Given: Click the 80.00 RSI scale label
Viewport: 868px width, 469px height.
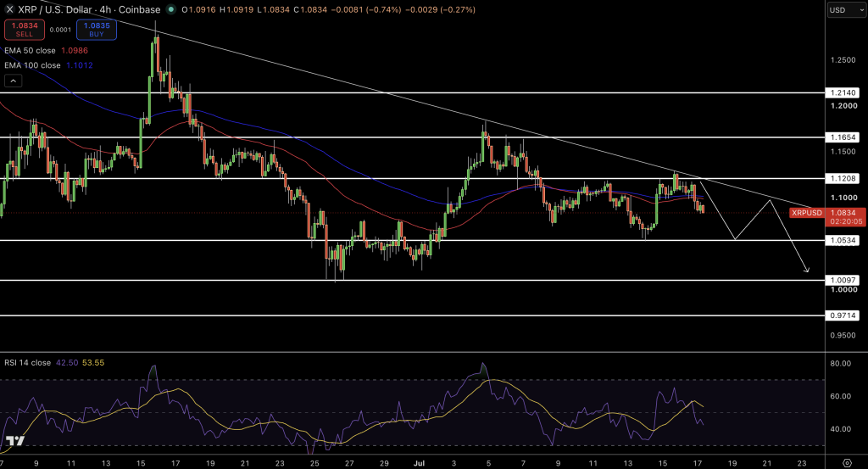Looking at the screenshot, I should (841, 363).
